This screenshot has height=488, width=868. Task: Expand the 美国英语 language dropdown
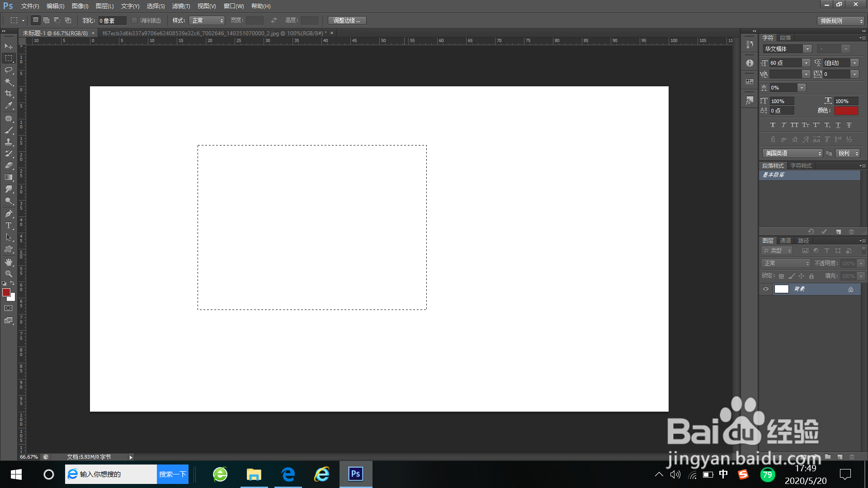pyautogui.click(x=792, y=154)
